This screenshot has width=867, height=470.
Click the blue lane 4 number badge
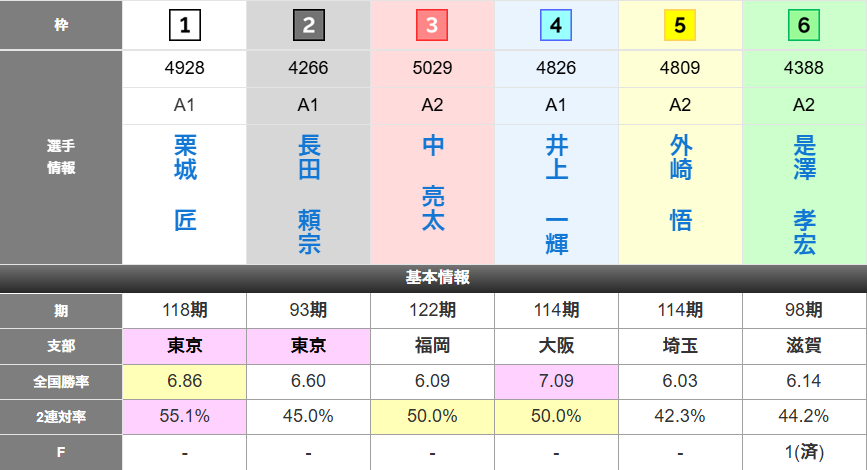(x=556, y=25)
